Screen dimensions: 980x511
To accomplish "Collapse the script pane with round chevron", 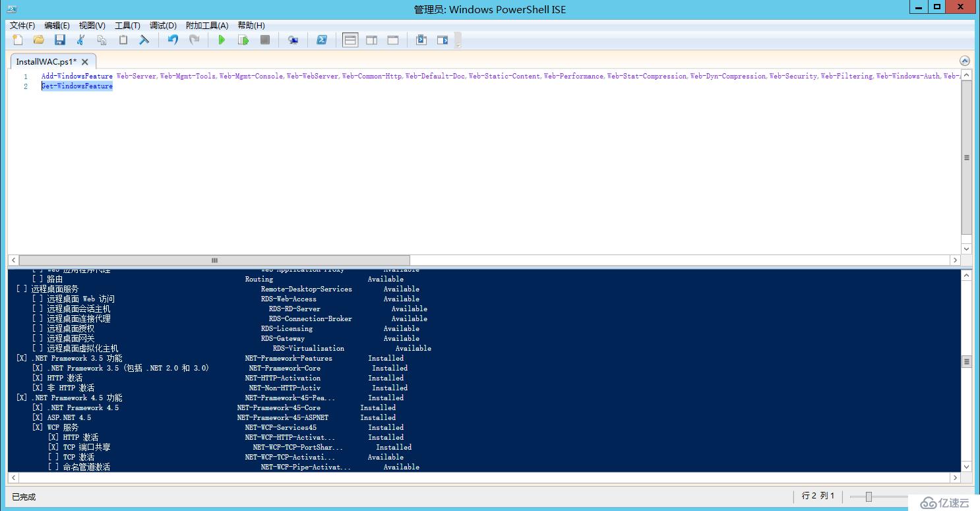I will pyautogui.click(x=965, y=60).
